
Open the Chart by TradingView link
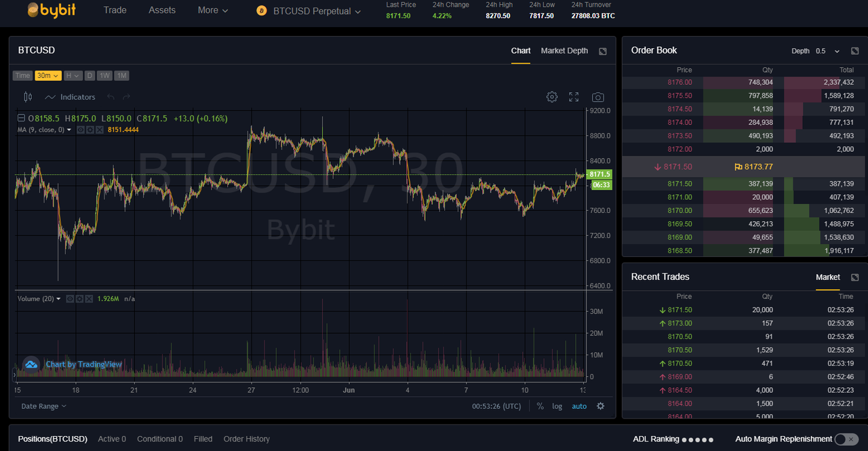83,364
